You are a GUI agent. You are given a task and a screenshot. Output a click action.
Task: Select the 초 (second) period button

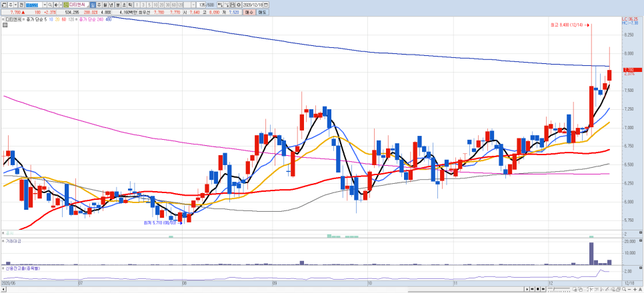click(124, 5)
